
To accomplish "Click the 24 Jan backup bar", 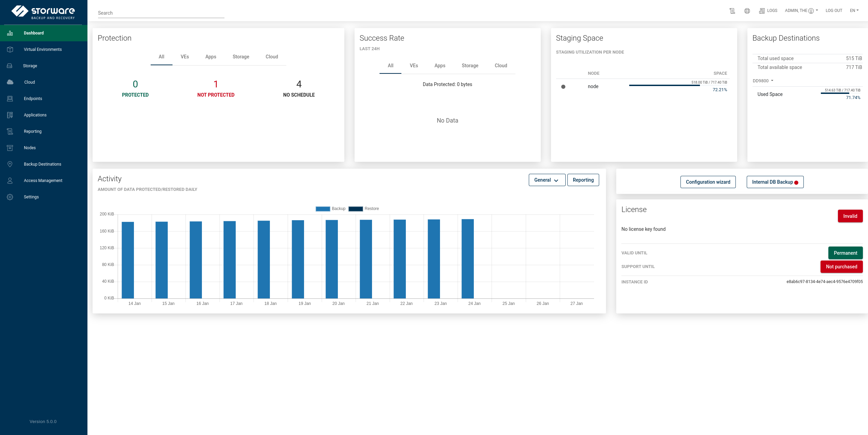I will click(468, 259).
